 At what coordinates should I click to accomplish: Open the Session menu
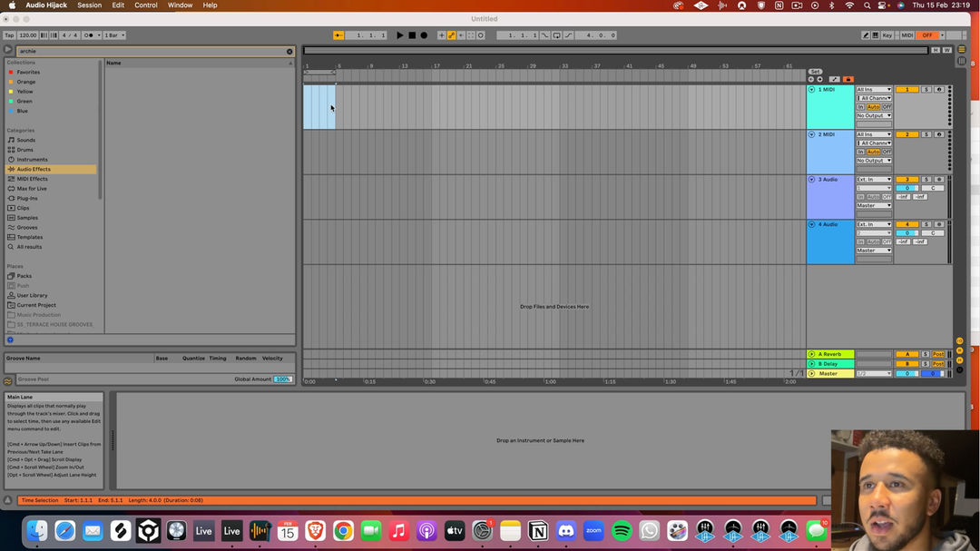tap(89, 5)
